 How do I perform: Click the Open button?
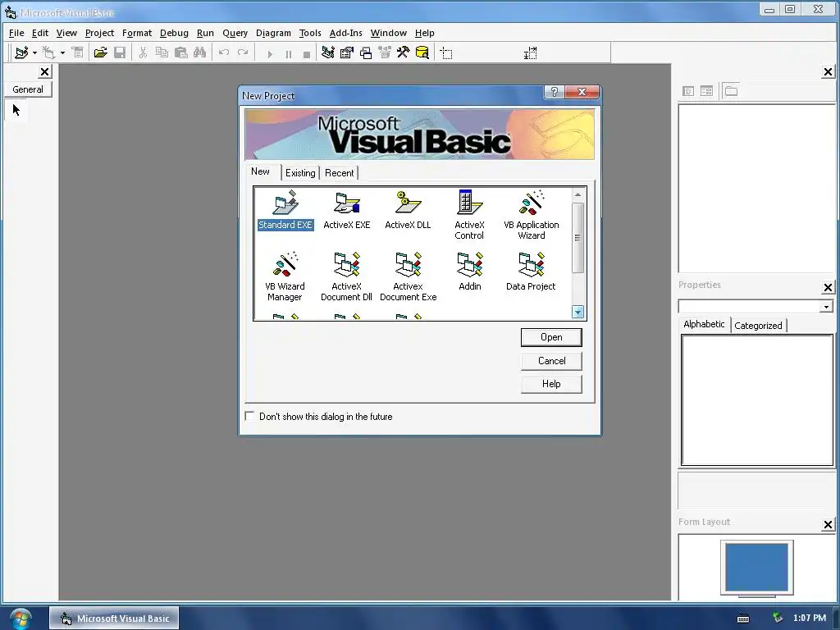coord(551,337)
